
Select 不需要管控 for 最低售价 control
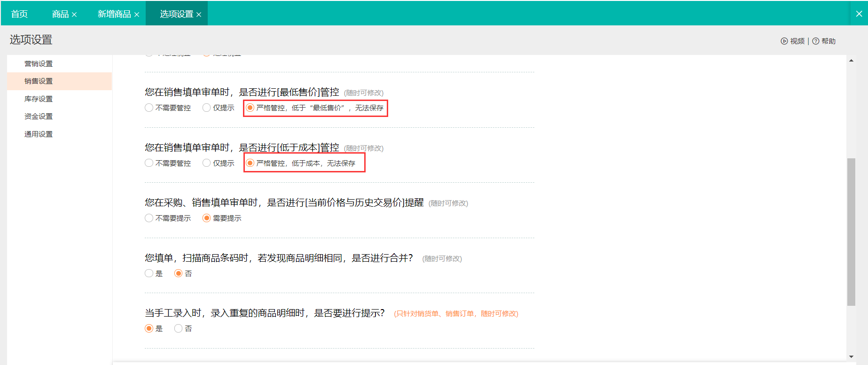pyautogui.click(x=149, y=108)
